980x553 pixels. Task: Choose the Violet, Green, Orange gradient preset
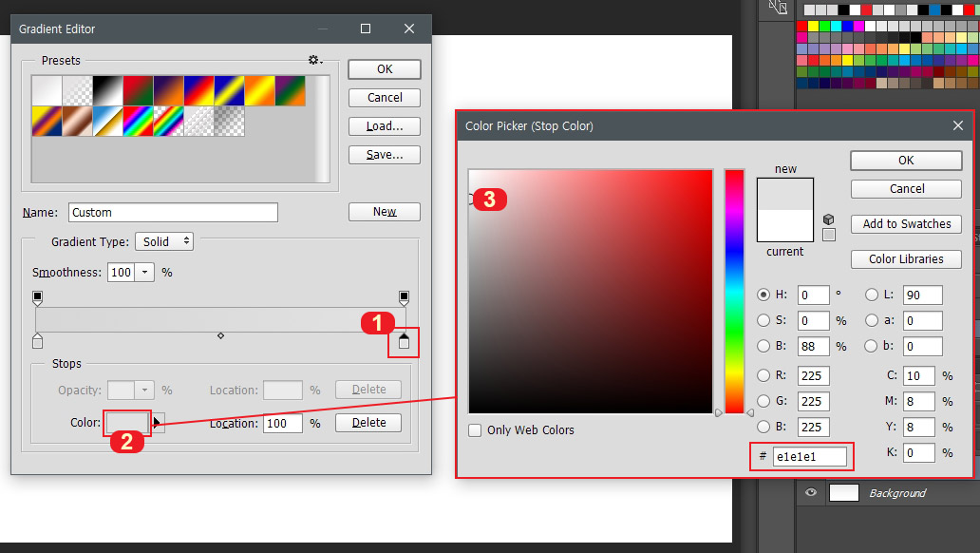[x=290, y=90]
